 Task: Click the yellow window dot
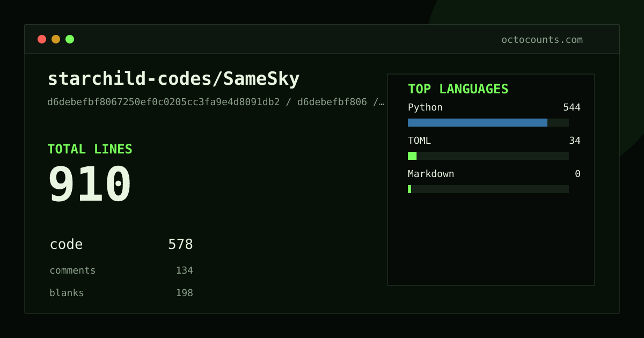pyautogui.click(x=56, y=39)
